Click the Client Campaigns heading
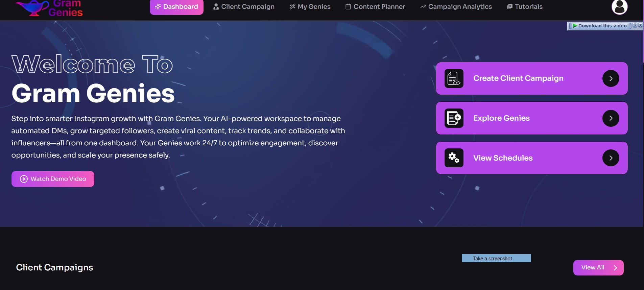644x290 pixels. click(x=54, y=267)
